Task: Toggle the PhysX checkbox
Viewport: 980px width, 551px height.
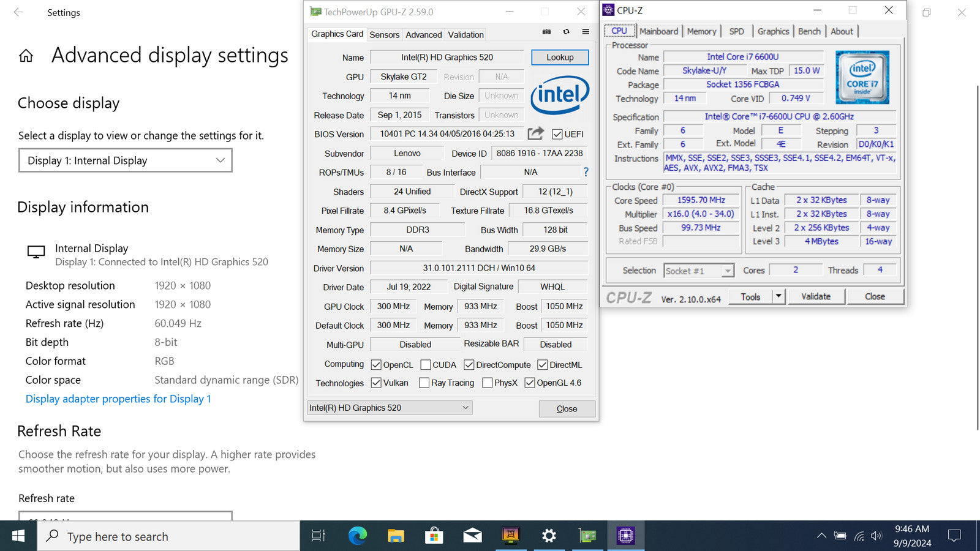Action: [488, 383]
